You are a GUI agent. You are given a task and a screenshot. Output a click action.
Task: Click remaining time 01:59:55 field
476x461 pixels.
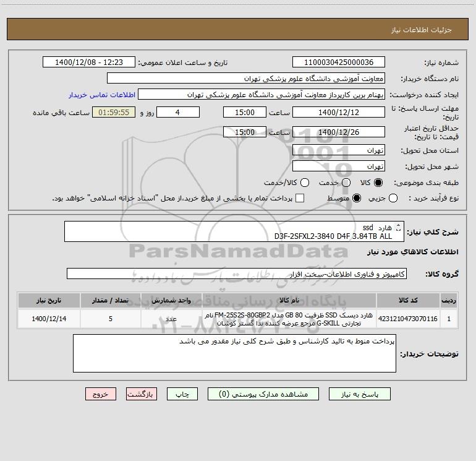pos(114,112)
